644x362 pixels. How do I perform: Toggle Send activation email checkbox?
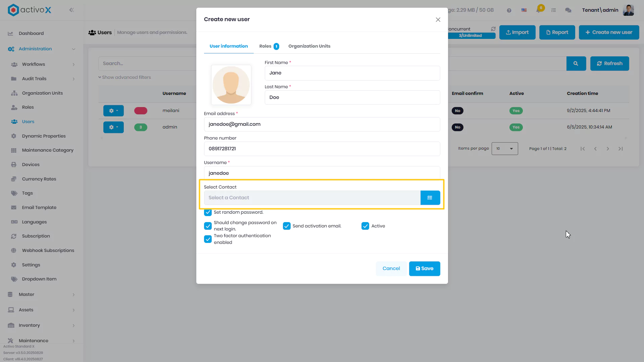[287, 226]
